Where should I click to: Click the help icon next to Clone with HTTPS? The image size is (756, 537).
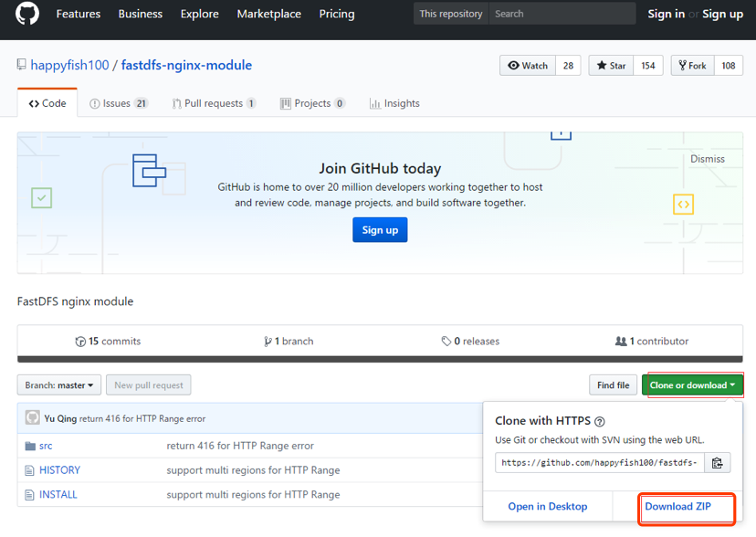click(x=599, y=422)
